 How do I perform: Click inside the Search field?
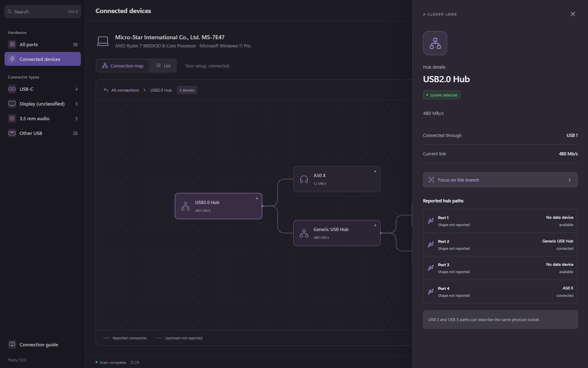(42, 11)
